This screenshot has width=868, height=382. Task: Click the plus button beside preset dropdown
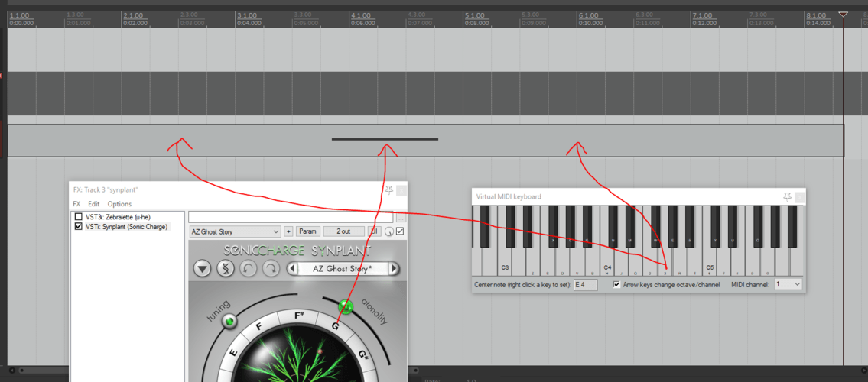(288, 231)
